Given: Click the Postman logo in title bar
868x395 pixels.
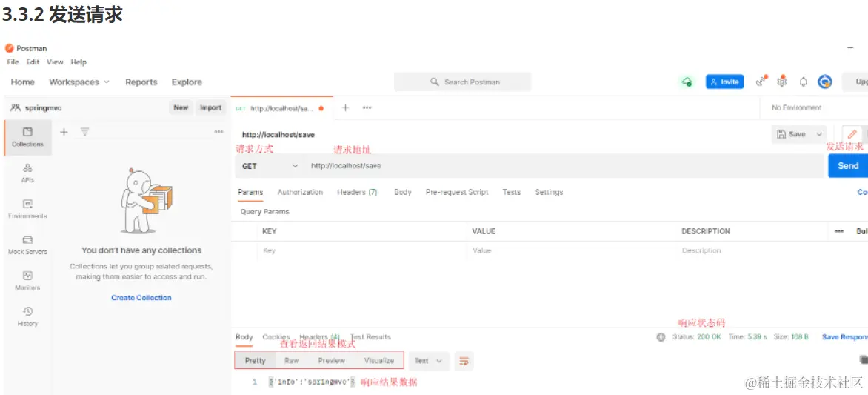Looking at the screenshot, I should tap(9, 48).
